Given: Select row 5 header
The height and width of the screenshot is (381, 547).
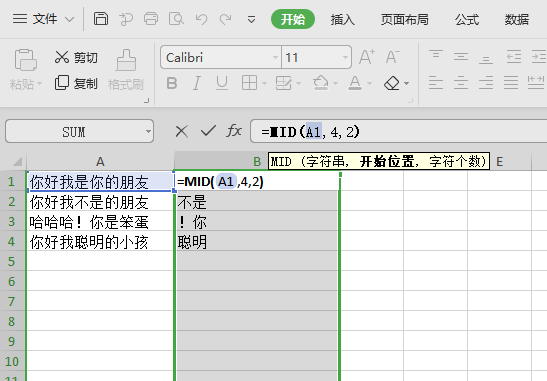Looking at the screenshot, I should [12, 261].
